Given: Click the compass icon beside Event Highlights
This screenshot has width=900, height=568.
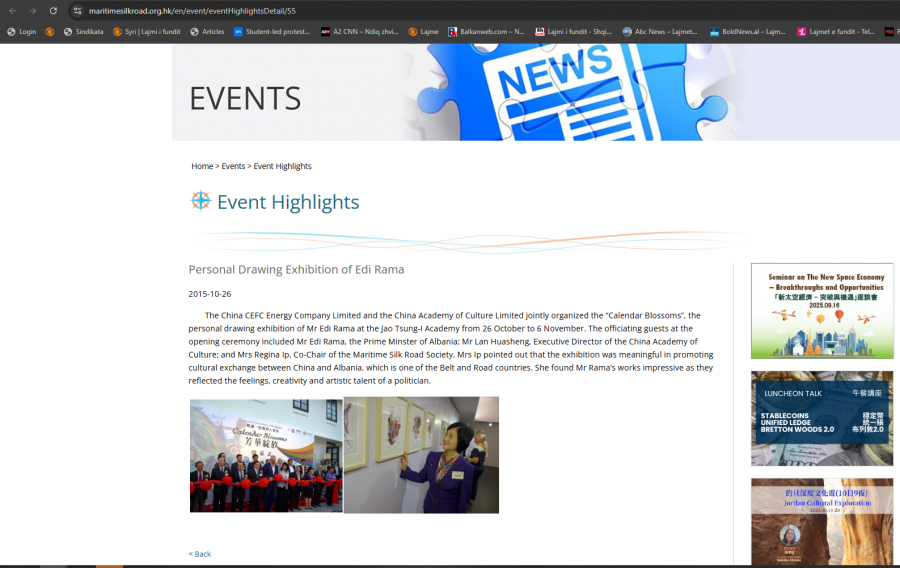Looking at the screenshot, I should pyautogui.click(x=200, y=201).
